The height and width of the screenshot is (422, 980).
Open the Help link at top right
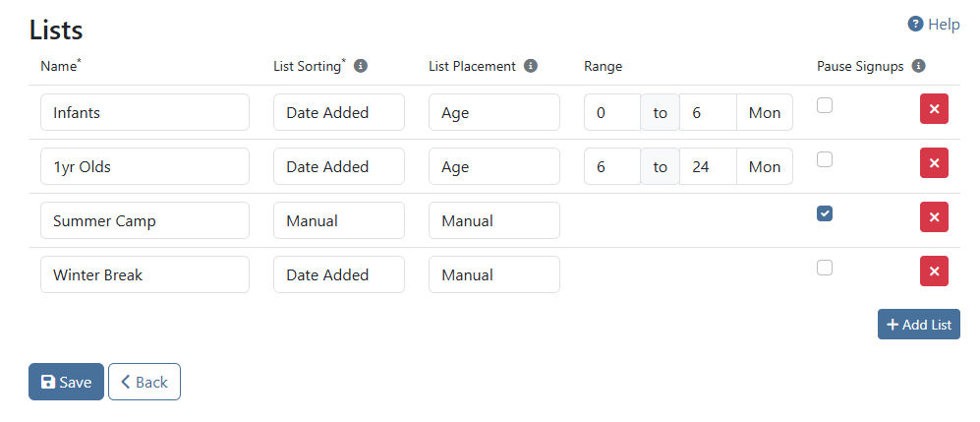pyautogui.click(x=933, y=25)
